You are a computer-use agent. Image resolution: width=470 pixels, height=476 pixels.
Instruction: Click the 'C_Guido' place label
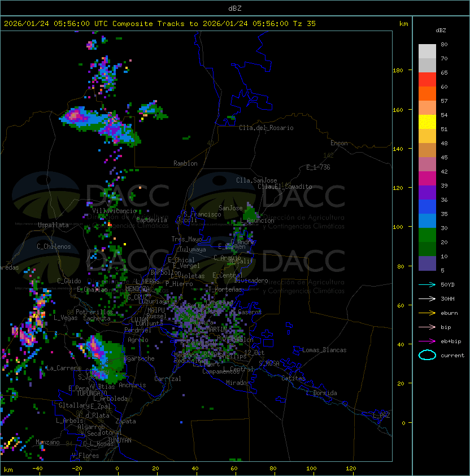pyautogui.click(x=69, y=281)
